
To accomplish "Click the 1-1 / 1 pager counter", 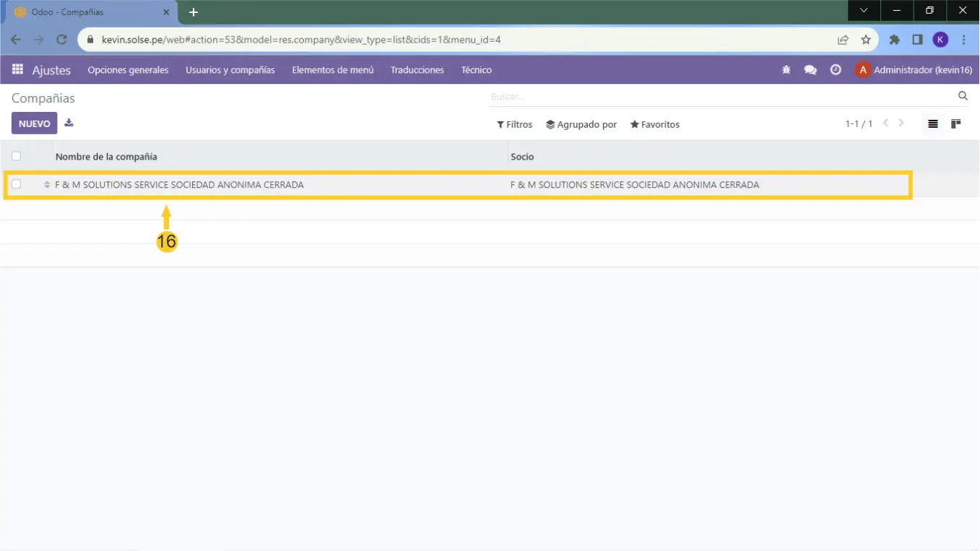I will [x=859, y=124].
